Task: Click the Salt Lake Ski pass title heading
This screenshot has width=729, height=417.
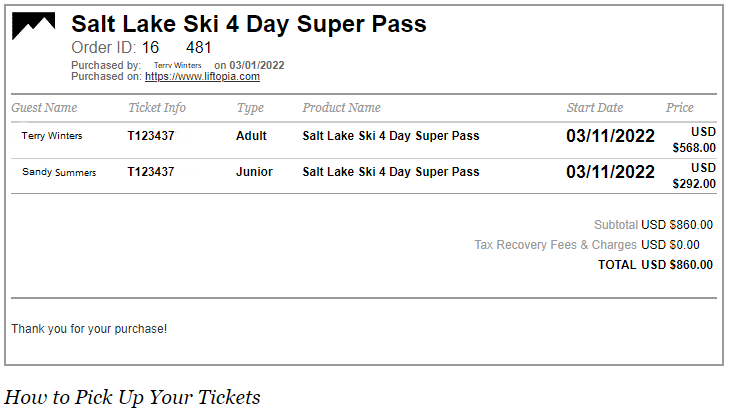Action: tap(249, 24)
